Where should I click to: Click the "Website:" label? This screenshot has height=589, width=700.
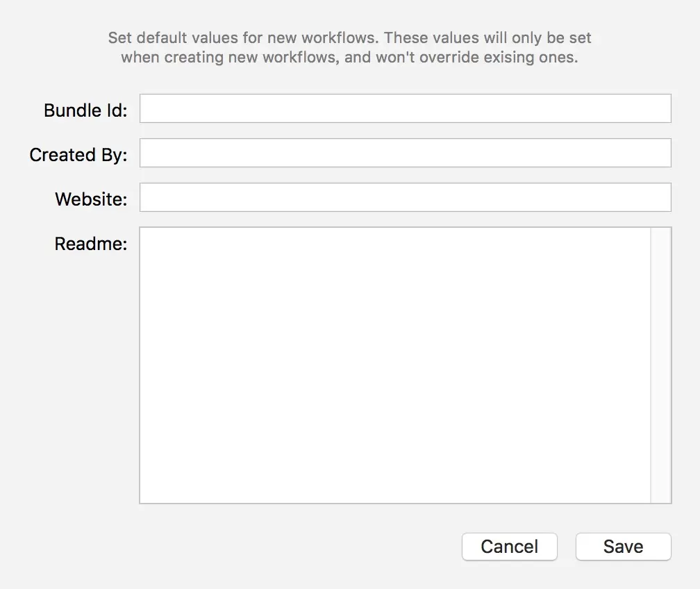91,199
